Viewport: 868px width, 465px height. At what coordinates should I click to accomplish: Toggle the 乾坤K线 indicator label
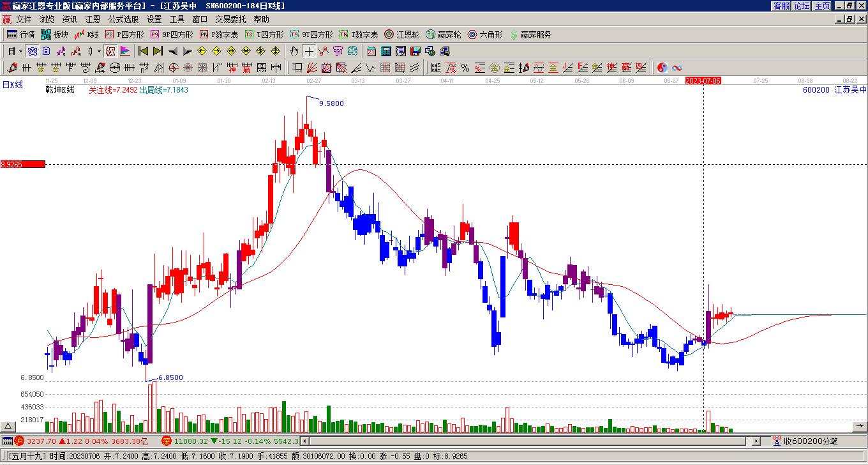(x=60, y=90)
